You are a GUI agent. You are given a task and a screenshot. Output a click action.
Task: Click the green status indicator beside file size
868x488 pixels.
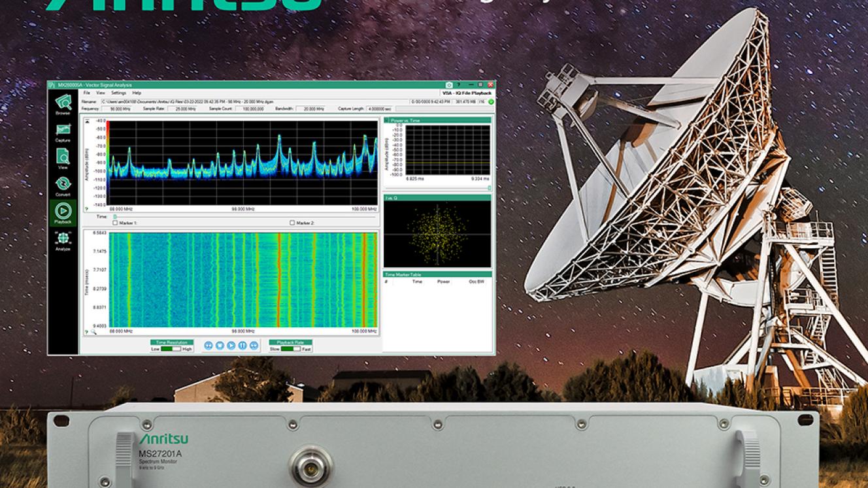tap(491, 102)
